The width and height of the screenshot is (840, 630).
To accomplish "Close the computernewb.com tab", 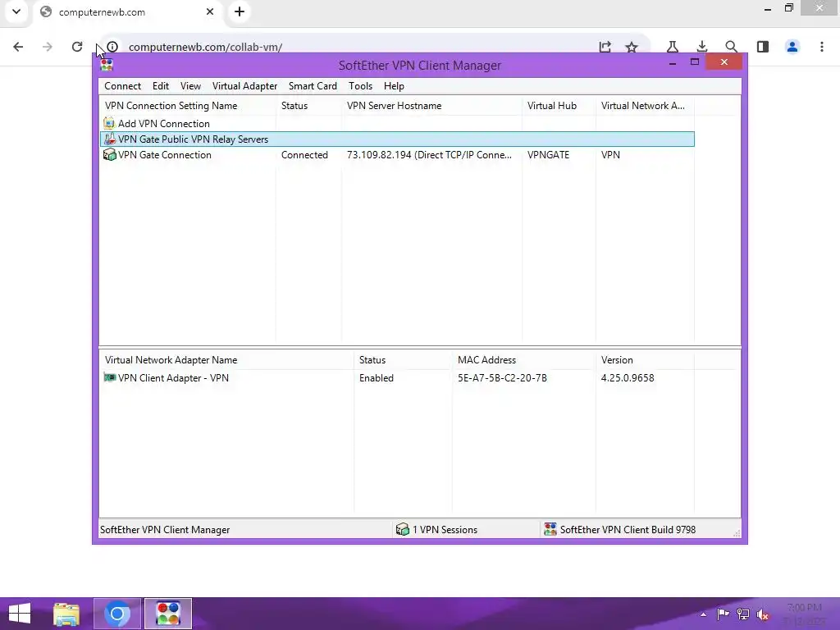I will (210, 11).
